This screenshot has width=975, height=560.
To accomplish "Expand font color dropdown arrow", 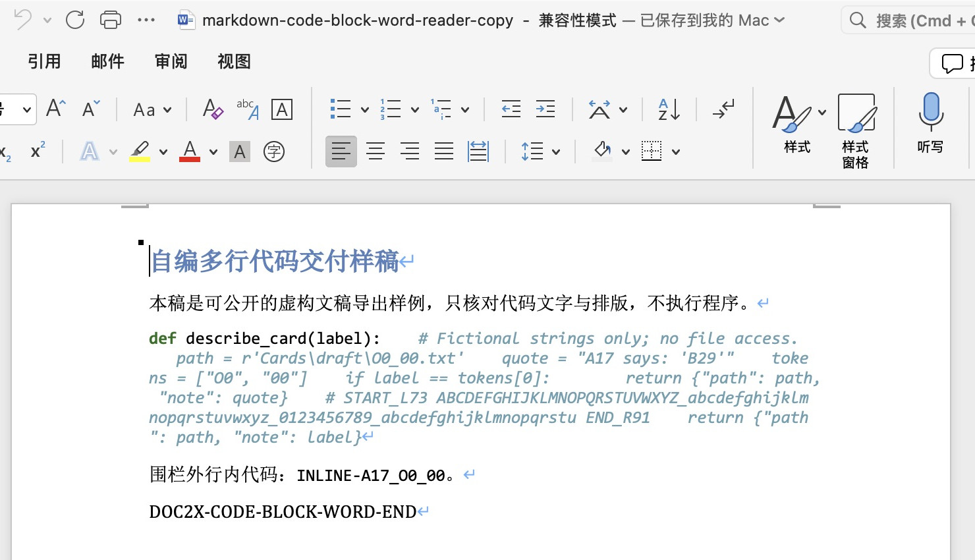I will [x=213, y=152].
